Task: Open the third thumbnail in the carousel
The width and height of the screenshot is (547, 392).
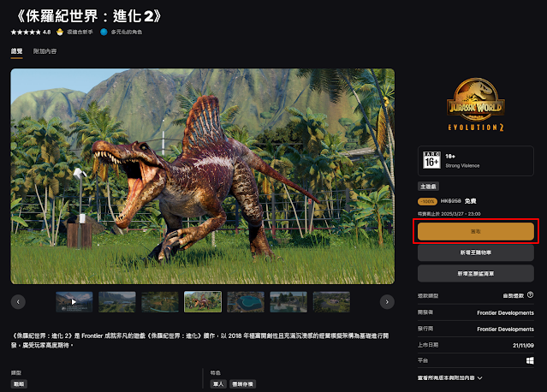Action: [160, 301]
